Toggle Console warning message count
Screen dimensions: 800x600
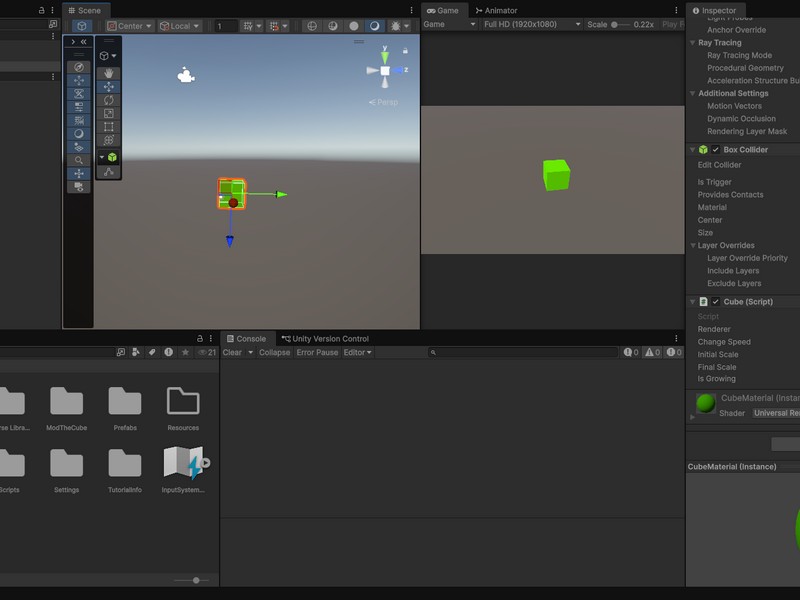tap(653, 353)
